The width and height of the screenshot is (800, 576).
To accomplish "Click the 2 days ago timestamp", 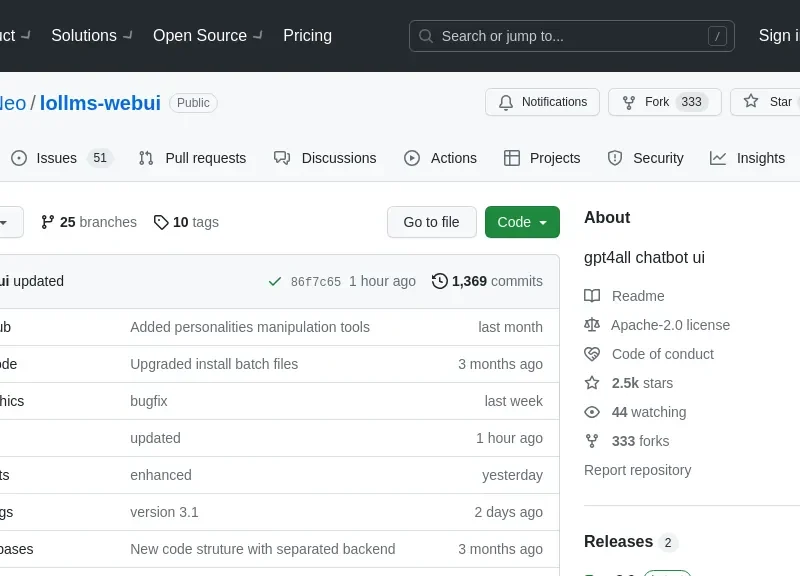I will click(509, 512).
